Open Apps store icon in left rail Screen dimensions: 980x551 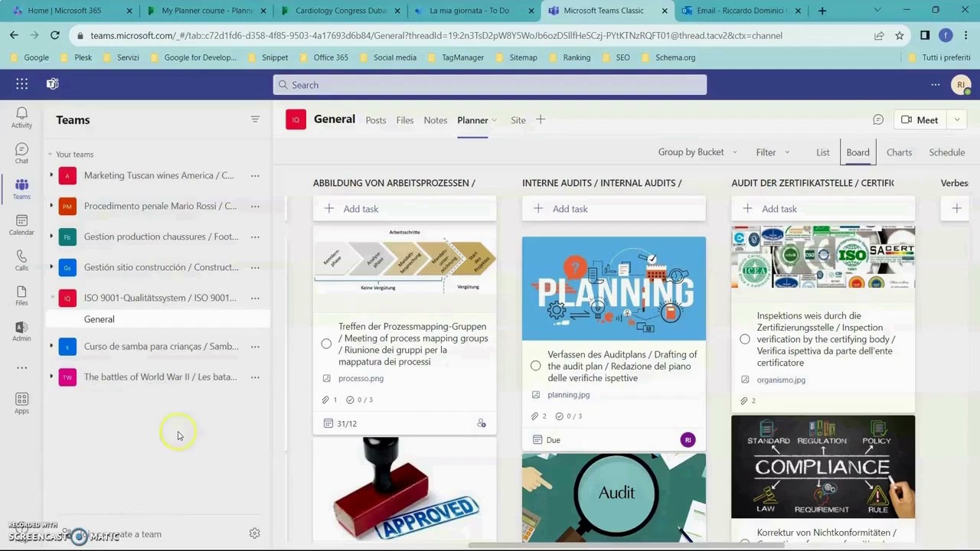pyautogui.click(x=21, y=403)
